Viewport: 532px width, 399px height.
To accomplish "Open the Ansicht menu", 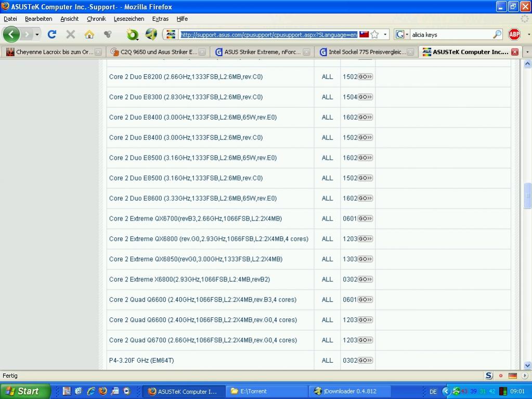I will 70,19.
